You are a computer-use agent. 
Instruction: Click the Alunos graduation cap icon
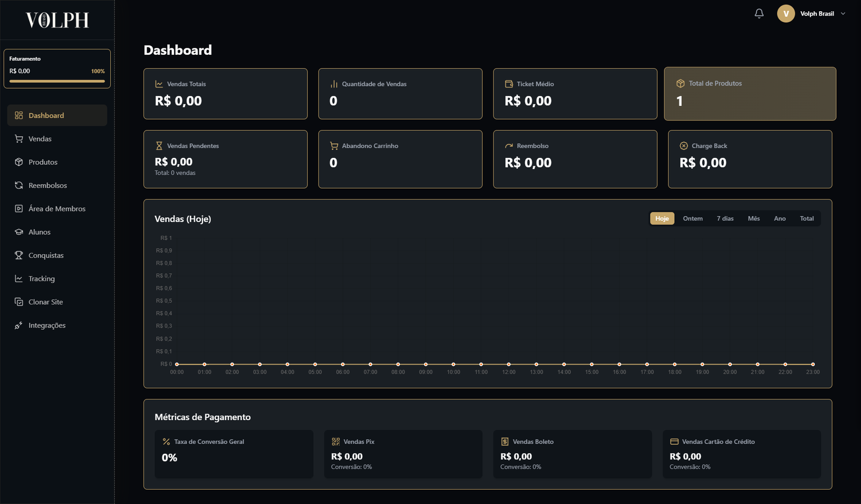coord(19,232)
